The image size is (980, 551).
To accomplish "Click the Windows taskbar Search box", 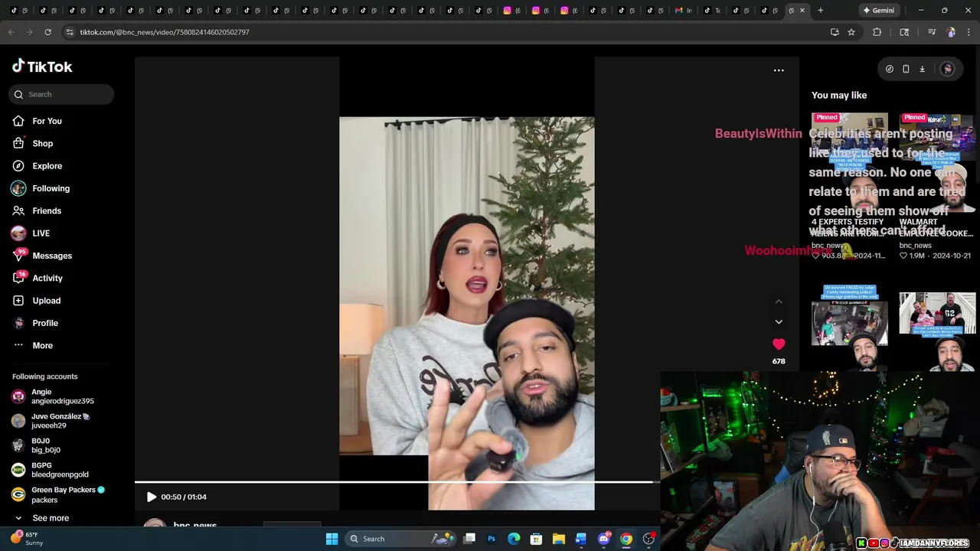I will (400, 539).
